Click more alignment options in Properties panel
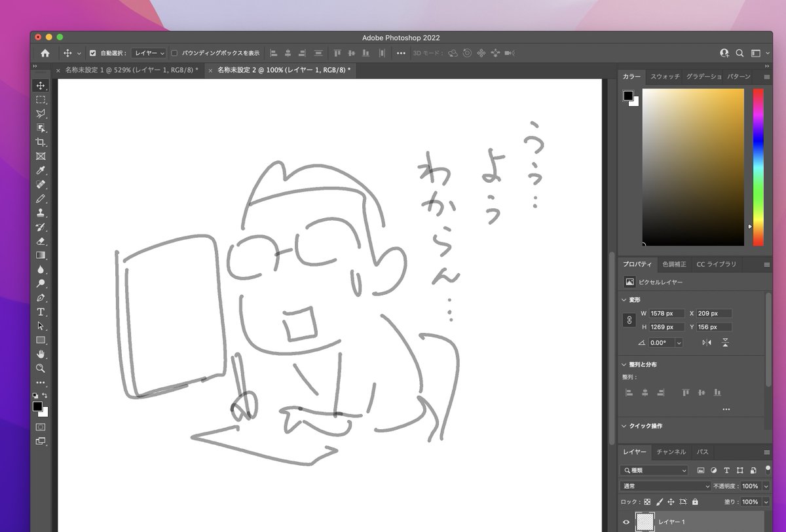The height and width of the screenshot is (532, 786). point(726,409)
